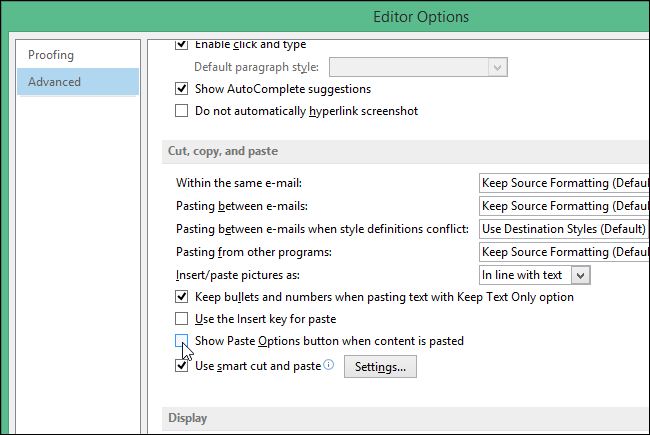Click the info icon beside smart cut and paste
650x435 pixels.
329,366
